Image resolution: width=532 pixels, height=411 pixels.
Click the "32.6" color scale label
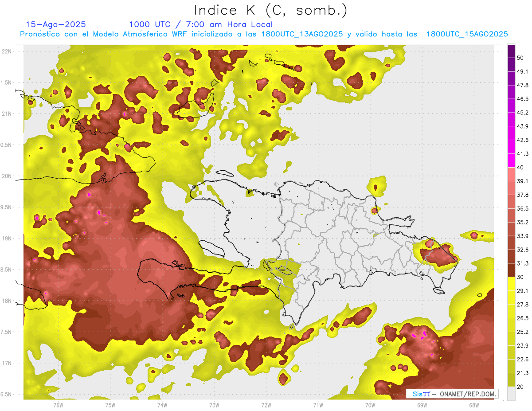click(x=523, y=250)
